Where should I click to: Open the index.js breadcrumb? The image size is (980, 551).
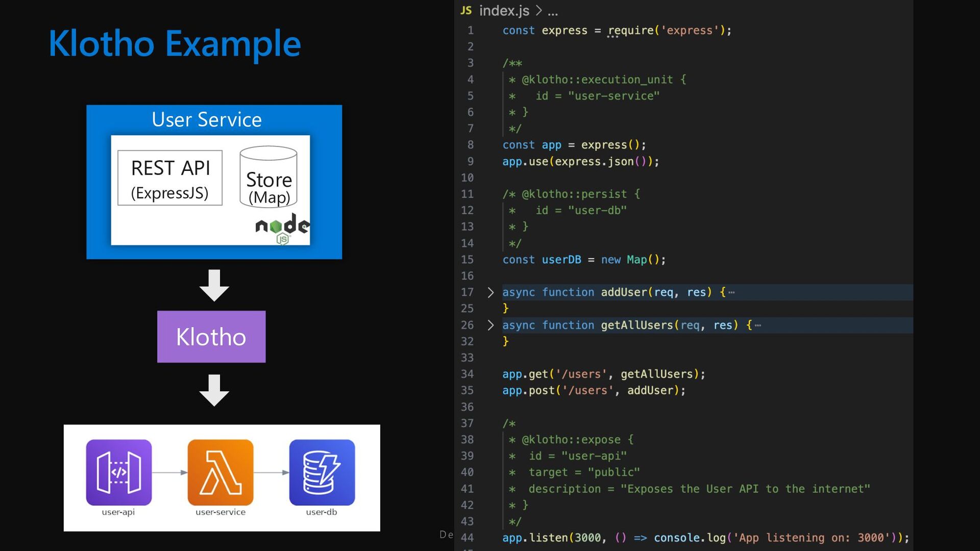click(504, 10)
